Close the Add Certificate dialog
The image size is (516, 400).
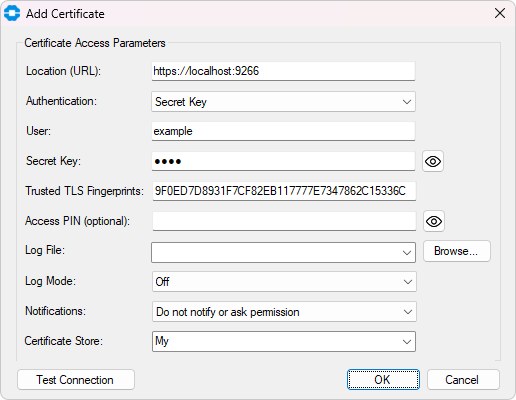click(500, 13)
